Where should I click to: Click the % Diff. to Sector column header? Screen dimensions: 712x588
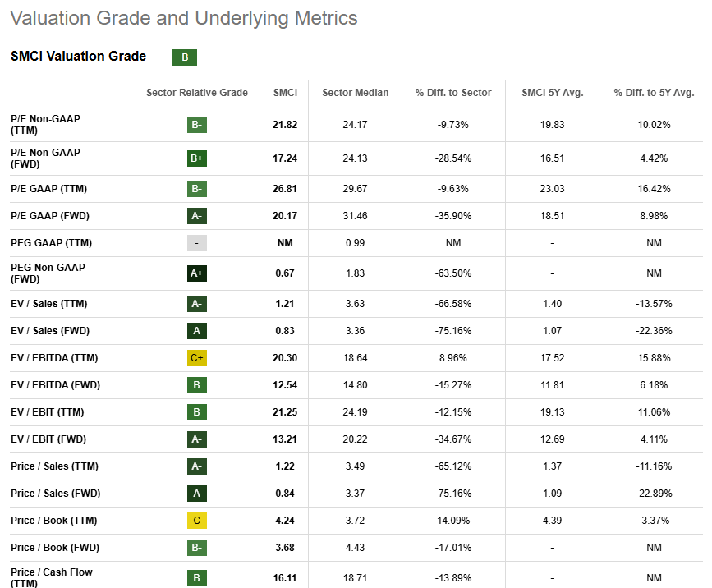(x=453, y=93)
